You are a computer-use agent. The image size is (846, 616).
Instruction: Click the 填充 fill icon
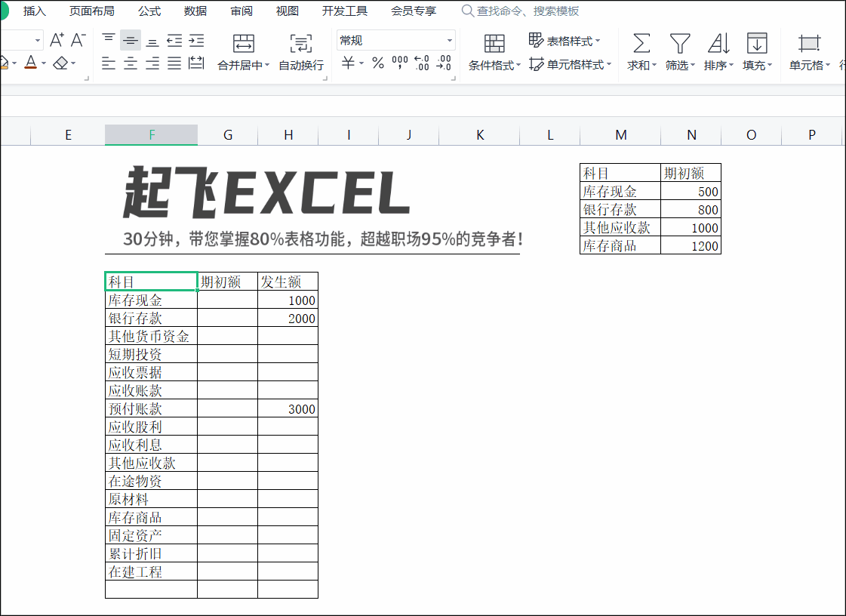757,43
